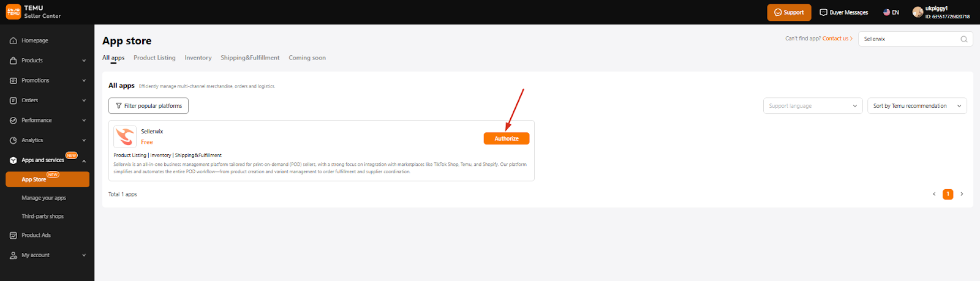The width and height of the screenshot is (980, 281).
Task: Authorize the Sellerwix app
Action: (506, 138)
